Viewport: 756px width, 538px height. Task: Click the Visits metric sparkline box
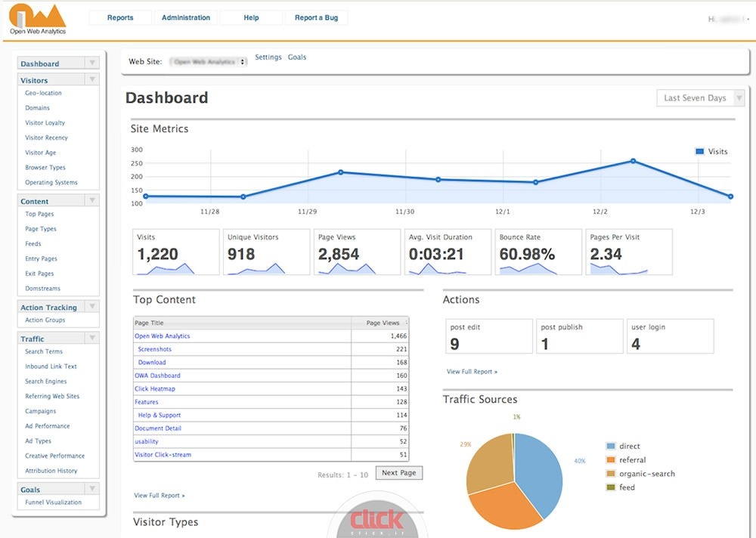pos(175,252)
